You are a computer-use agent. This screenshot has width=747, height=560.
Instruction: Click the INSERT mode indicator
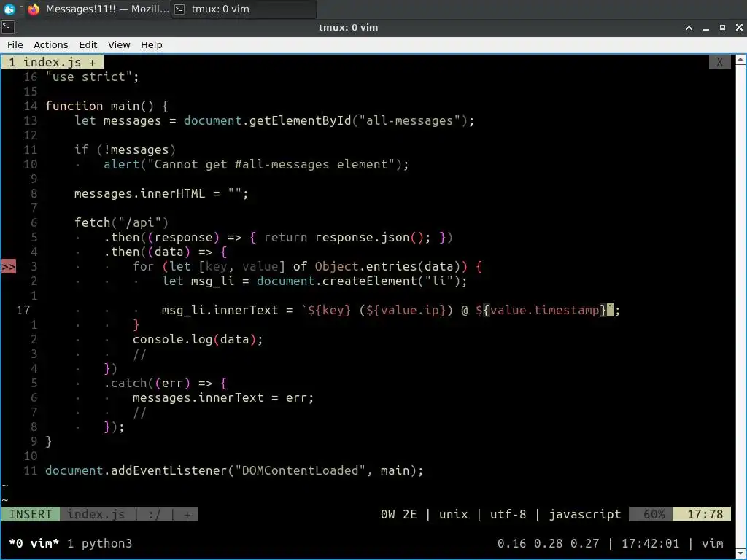31,514
